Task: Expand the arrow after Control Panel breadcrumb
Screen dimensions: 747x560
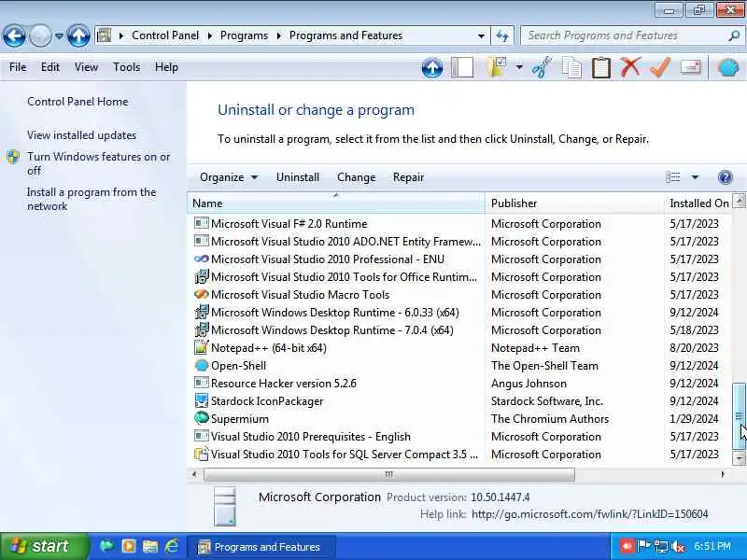Action: [x=209, y=35]
